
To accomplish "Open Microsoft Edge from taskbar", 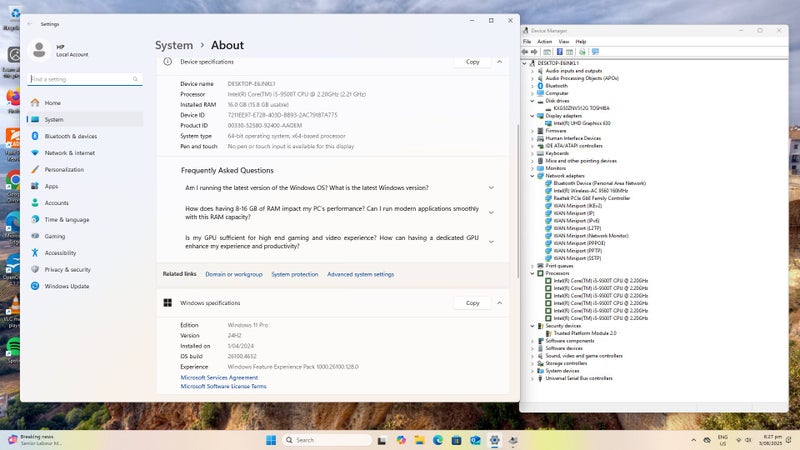I will click(438, 440).
